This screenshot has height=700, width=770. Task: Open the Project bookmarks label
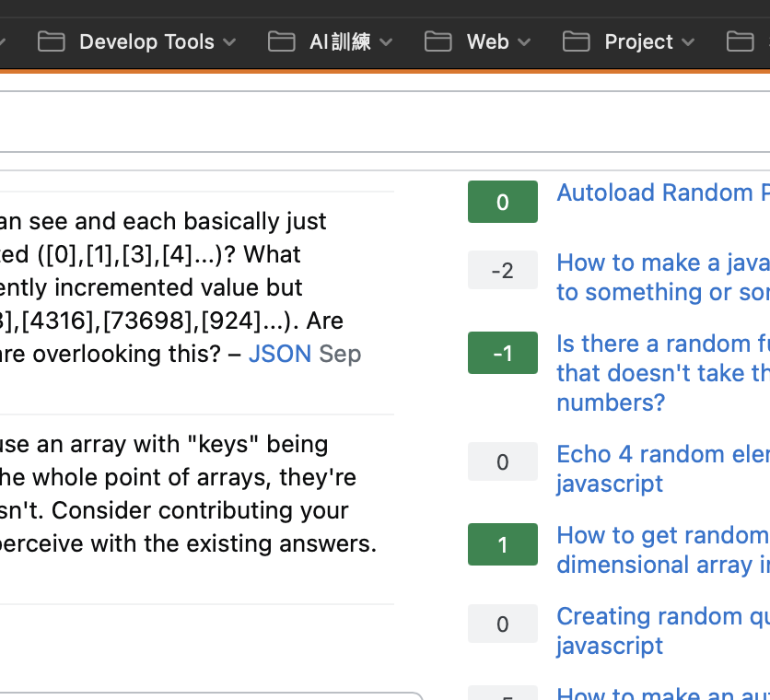pos(638,41)
